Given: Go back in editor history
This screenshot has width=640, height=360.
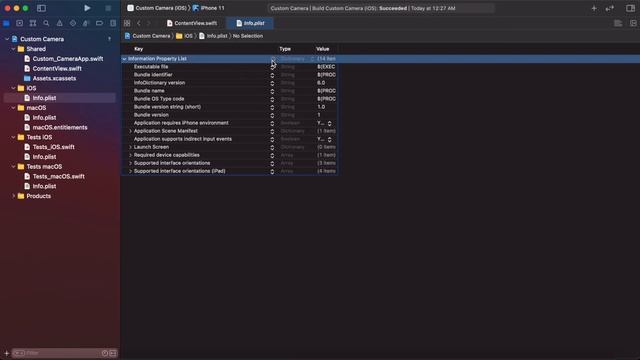Looking at the screenshot, I should click(139, 23).
